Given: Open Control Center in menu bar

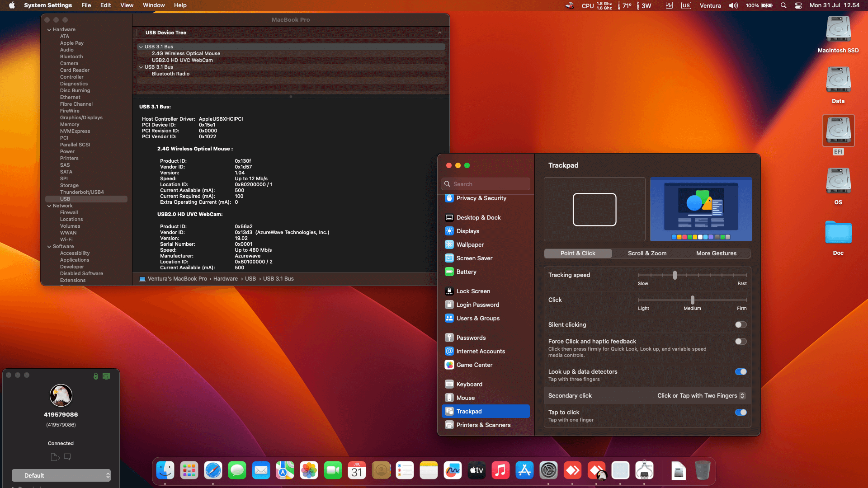Looking at the screenshot, I should tap(798, 5).
